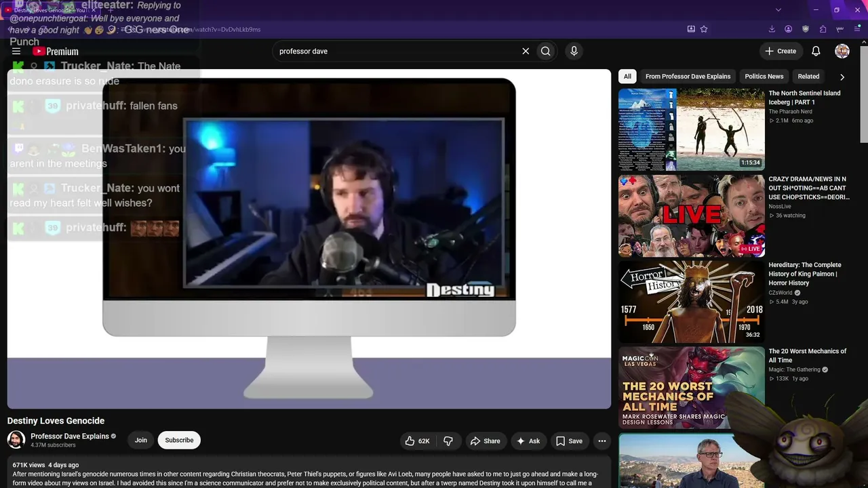Viewport: 868px width, 488px height.
Task: Open the CRAZY DRAMA/NEWS live stream thumbnail
Action: click(x=691, y=216)
